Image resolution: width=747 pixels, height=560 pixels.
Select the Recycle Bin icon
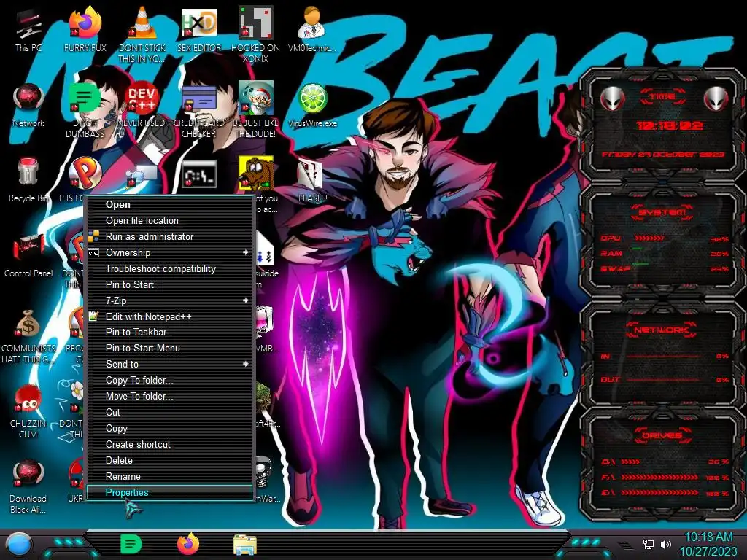tap(28, 181)
